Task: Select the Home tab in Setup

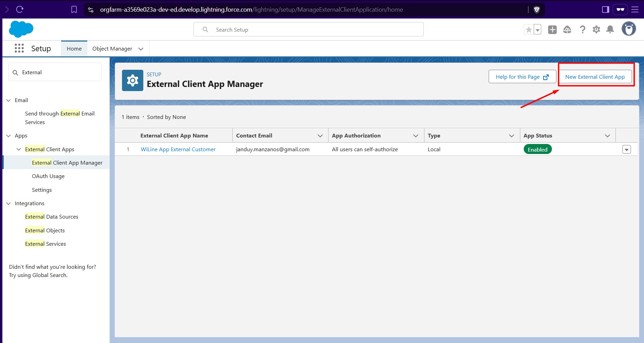Action: pyautogui.click(x=74, y=48)
